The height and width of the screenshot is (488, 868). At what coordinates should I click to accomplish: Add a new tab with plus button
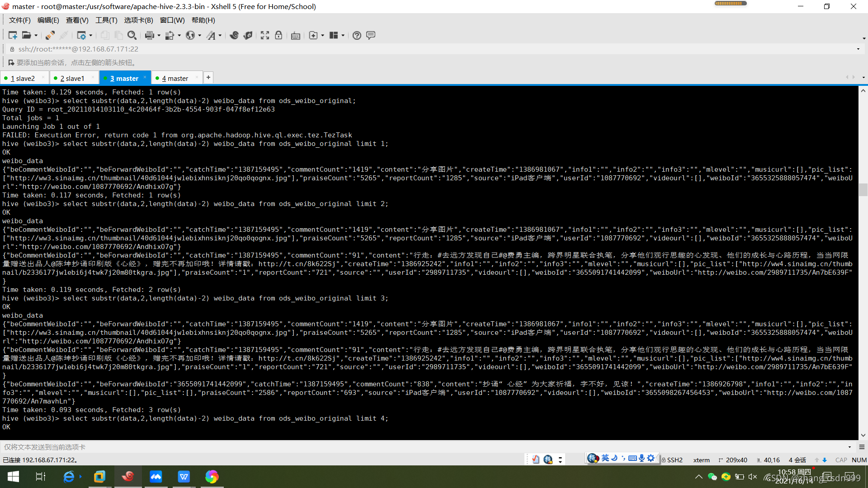coord(208,78)
